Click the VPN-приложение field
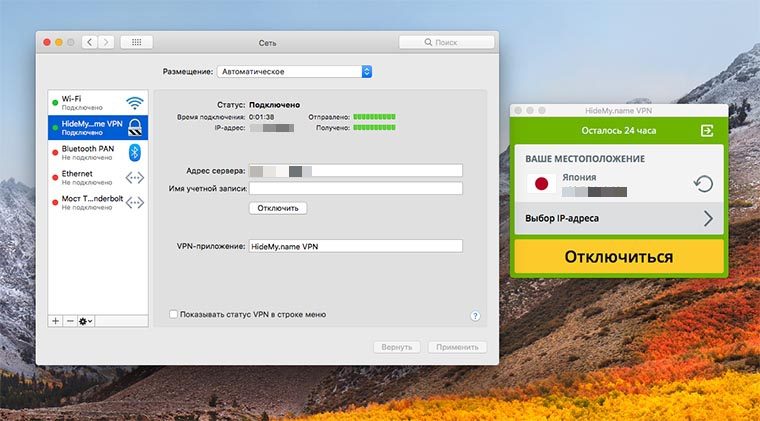 [x=356, y=246]
